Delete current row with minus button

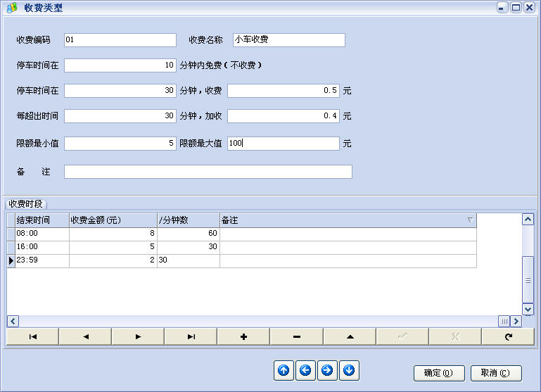pos(296,336)
